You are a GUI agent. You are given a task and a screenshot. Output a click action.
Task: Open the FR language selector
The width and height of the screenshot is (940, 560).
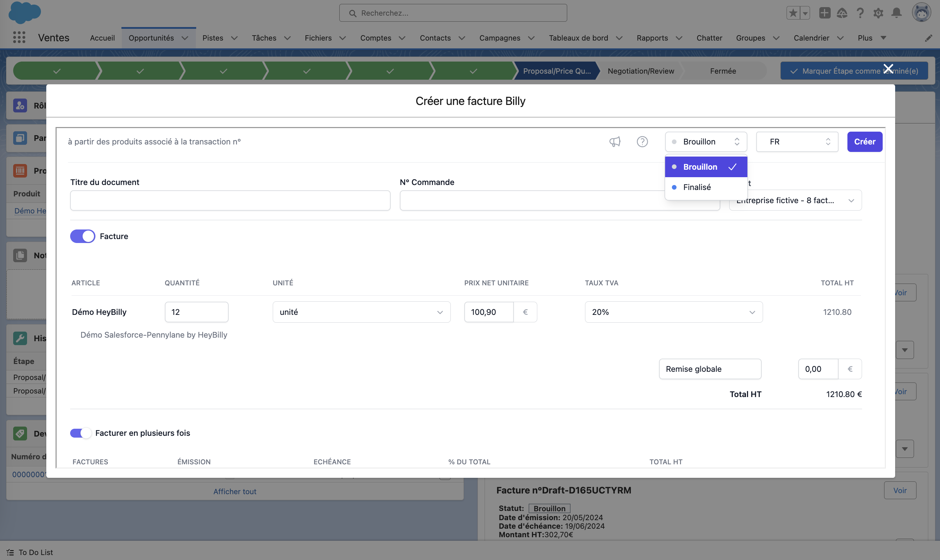point(797,142)
